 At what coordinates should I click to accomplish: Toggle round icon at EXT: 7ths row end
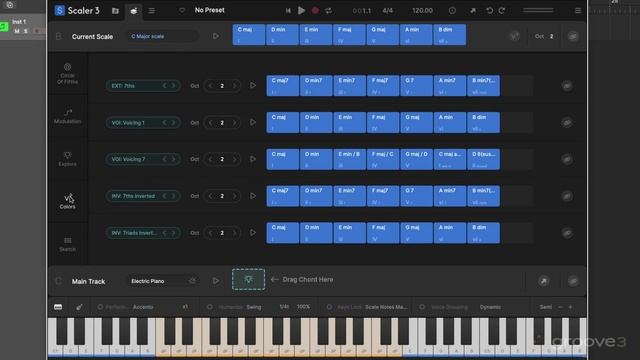(567, 86)
